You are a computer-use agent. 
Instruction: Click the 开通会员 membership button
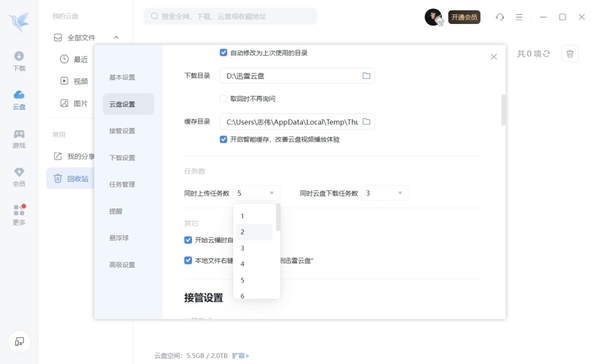(464, 17)
